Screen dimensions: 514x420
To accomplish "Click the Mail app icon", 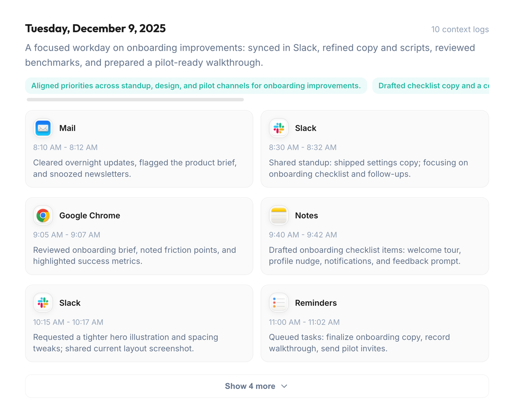I will click(x=43, y=128).
